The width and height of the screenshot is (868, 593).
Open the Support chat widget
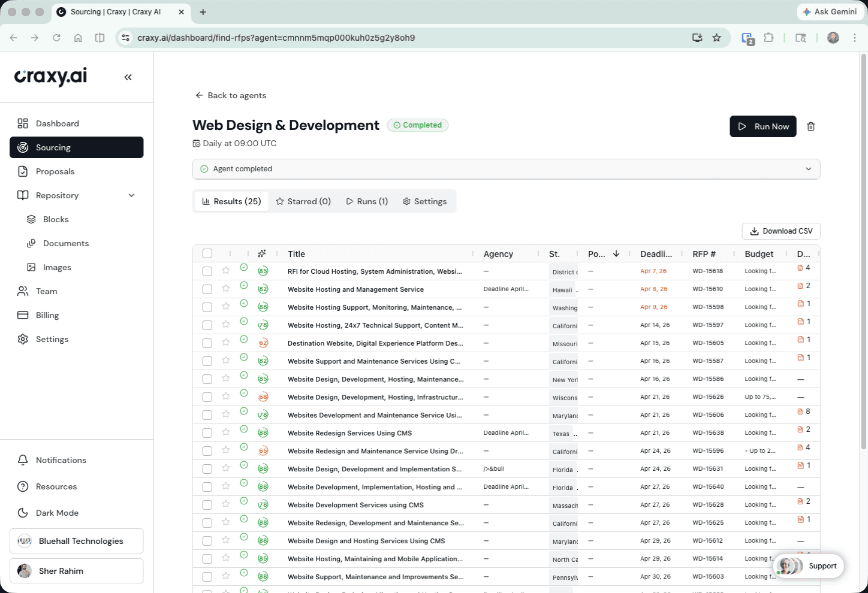808,565
